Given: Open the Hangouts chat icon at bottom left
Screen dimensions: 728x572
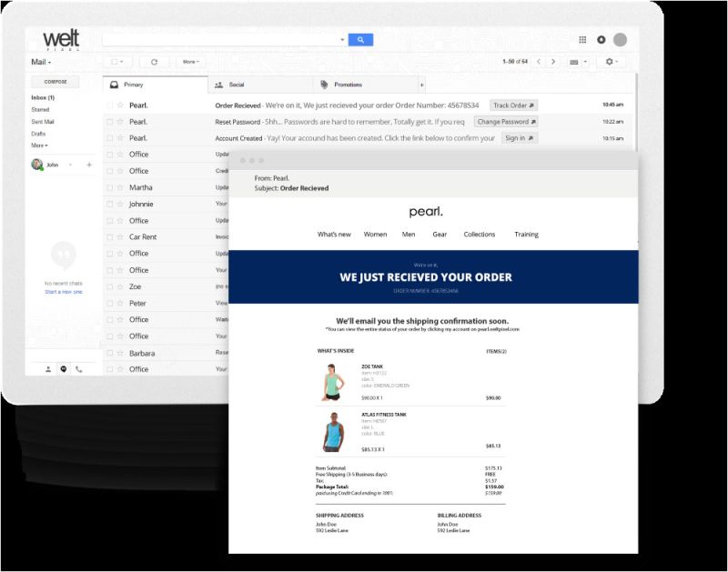Looking at the screenshot, I should pos(64,369).
